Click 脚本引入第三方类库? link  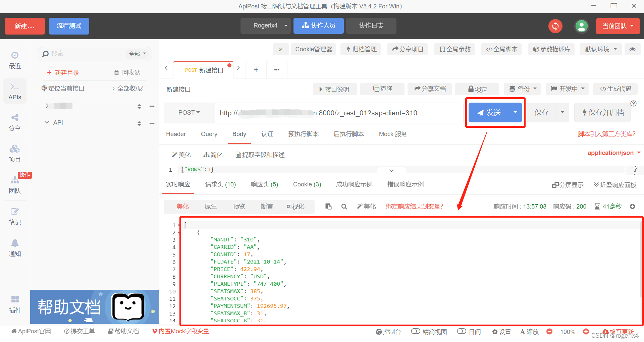click(x=607, y=134)
